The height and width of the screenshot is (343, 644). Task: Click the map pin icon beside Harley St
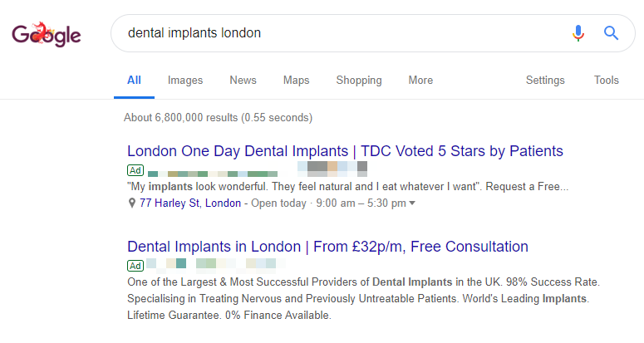132,203
